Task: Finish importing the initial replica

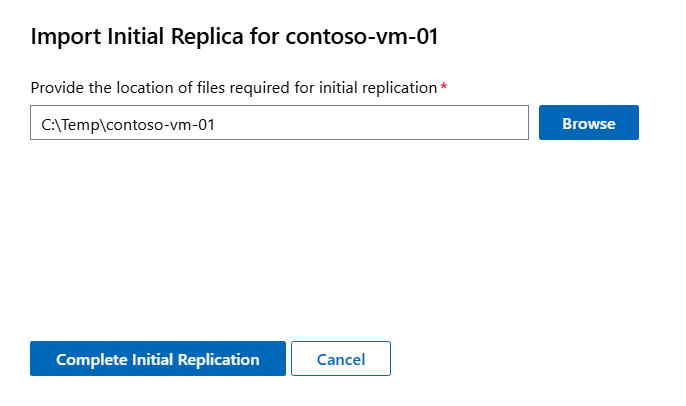Action: pyautogui.click(x=158, y=359)
